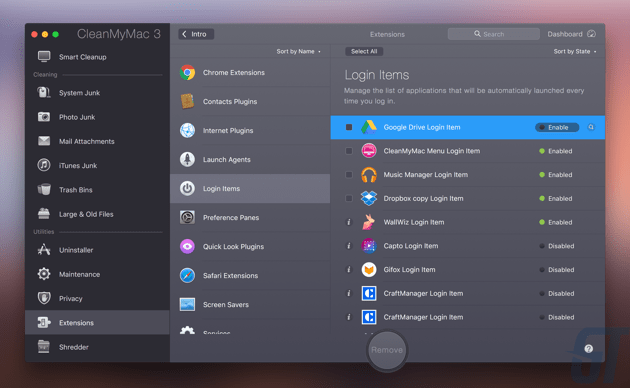Show info for Capto Login Item
Image resolution: width=630 pixels, height=388 pixels.
point(349,245)
